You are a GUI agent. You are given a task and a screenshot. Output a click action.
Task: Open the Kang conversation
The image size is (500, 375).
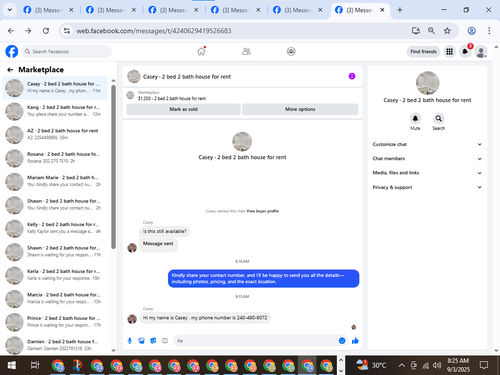tap(55, 111)
